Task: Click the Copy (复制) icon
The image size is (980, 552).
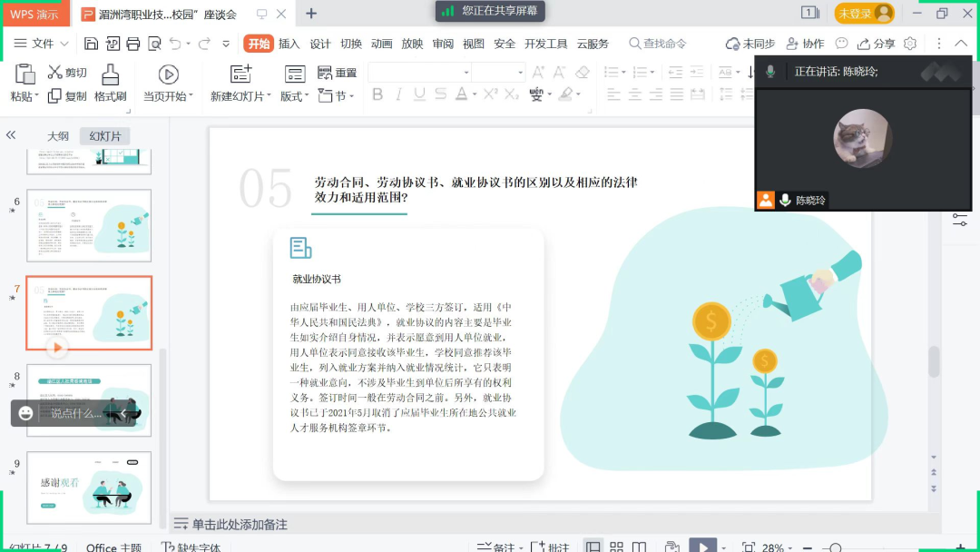Action: point(54,95)
